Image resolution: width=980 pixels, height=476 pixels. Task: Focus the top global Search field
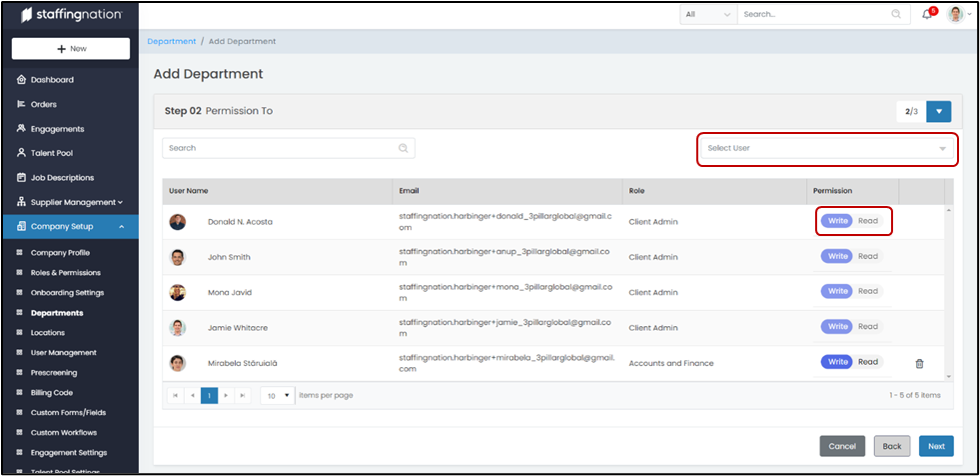pyautogui.click(x=823, y=14)
